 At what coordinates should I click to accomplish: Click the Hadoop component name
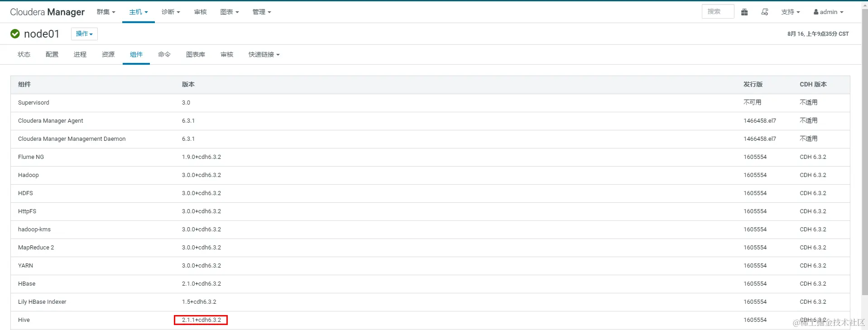coord(29,175)
